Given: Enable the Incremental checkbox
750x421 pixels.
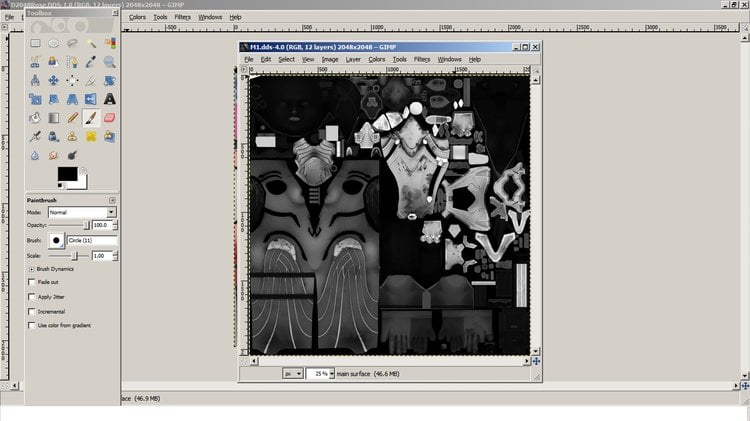Looking at the screenshot, I should coord(32,311).
